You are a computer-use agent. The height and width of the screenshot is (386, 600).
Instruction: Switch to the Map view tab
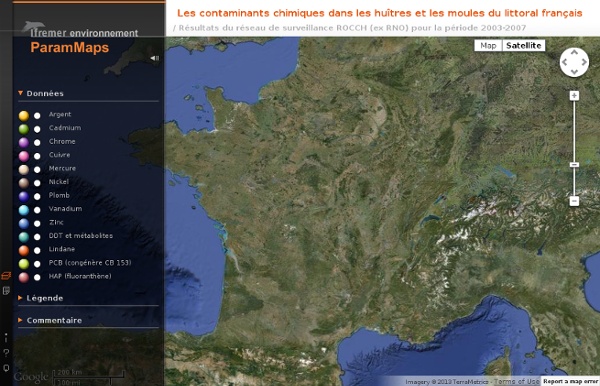(488, 46)
